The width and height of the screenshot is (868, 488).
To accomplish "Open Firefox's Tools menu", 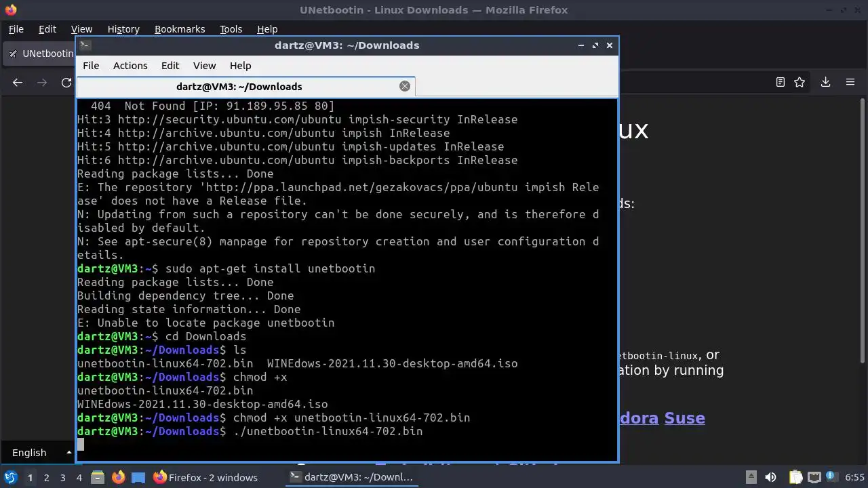I will 231,29.
